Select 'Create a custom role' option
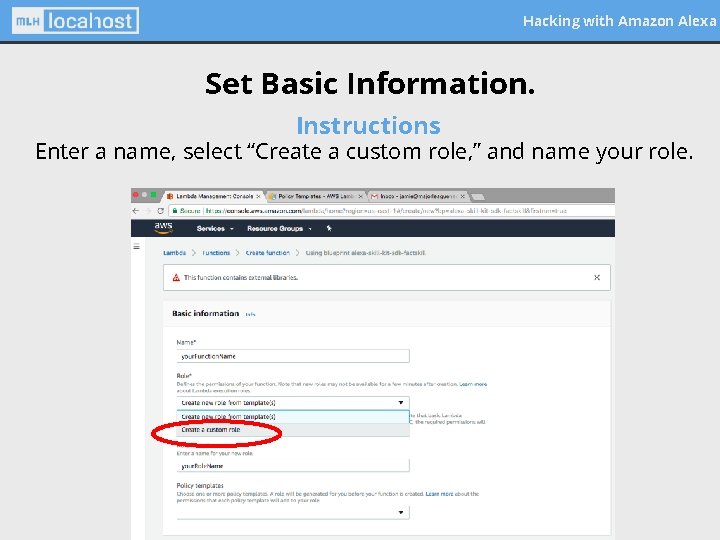The height and width of the screenshot is (540, 720). (x=293, y=429)
